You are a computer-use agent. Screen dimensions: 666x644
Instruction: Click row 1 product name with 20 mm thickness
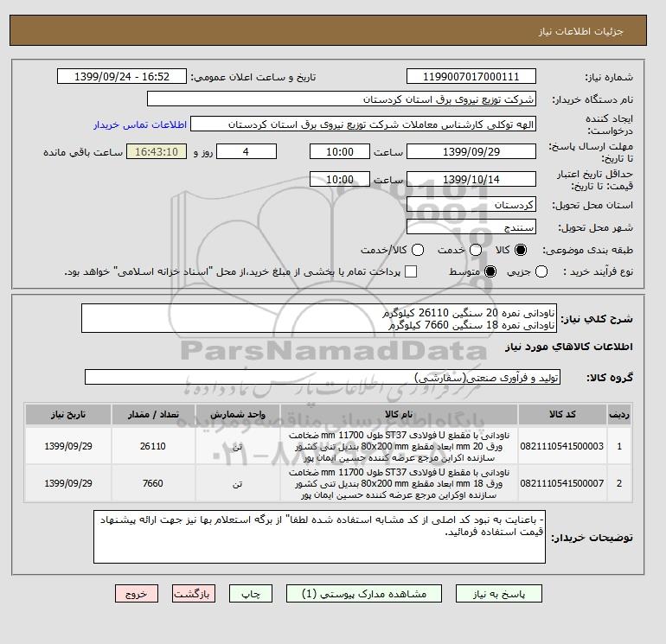tap(399, 447)
